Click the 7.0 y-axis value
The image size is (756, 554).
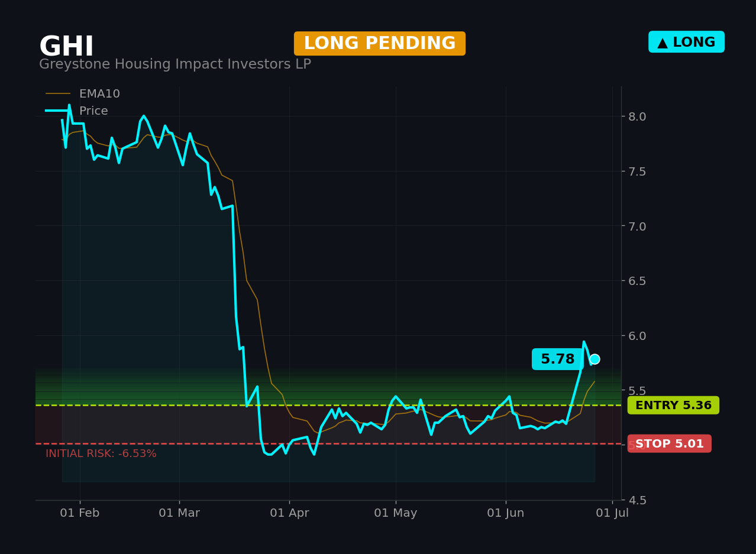pos(637,226)
